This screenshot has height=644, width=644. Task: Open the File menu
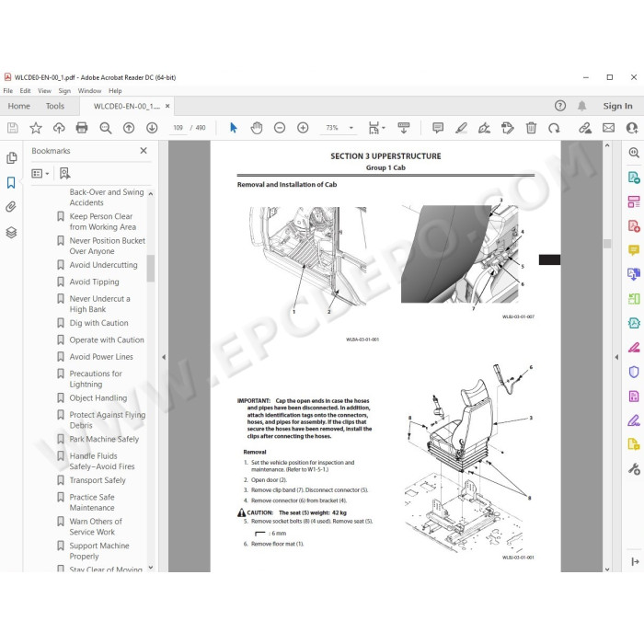click(x=7, y=91)
